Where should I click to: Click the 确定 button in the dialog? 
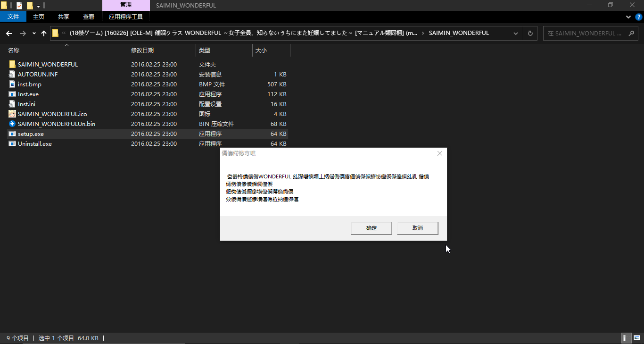(372, 228)
